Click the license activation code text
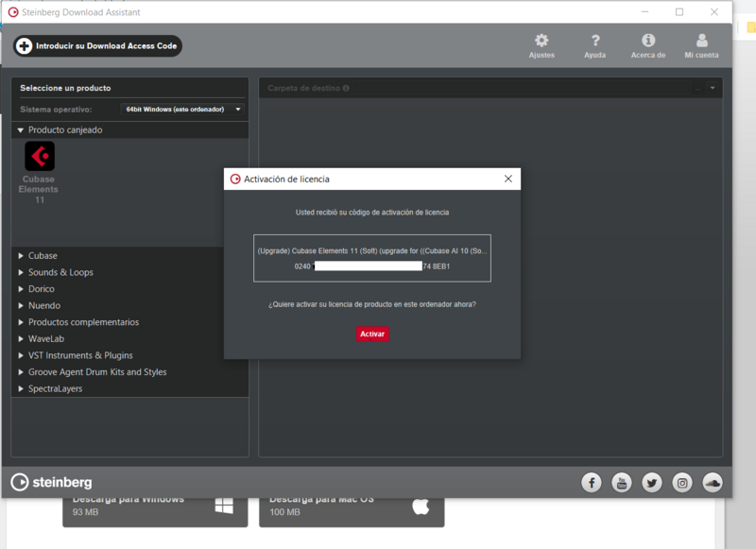Screen dimensions: 756x549 pos(371,266)
